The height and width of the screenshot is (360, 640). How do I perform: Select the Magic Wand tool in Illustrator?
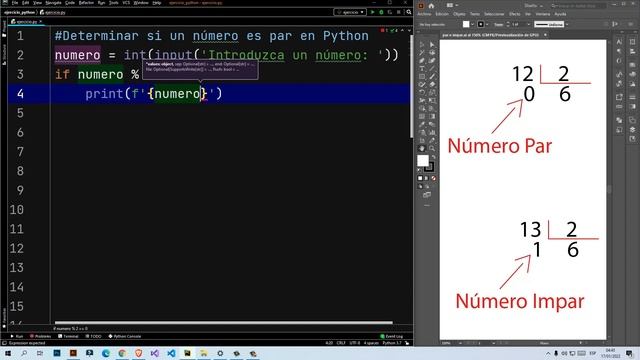click(x=422, y=53)
